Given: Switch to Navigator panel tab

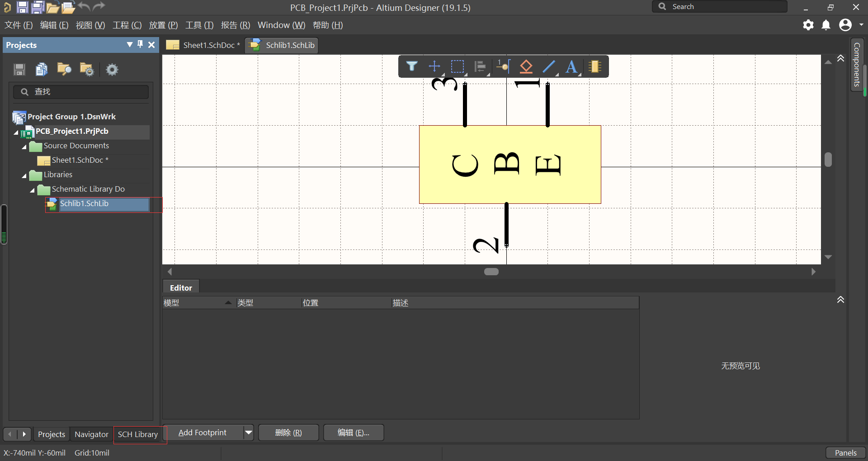Looking at the screenshot, I should pyautogui.click(x=91, y=434).
